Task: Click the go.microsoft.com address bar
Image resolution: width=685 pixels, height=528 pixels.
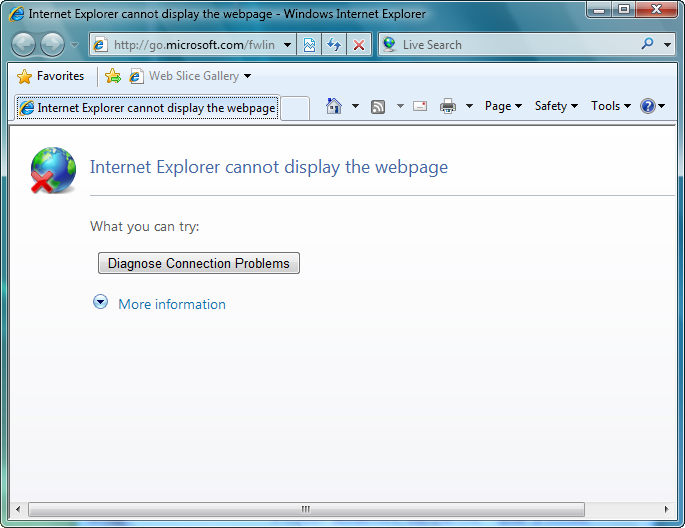Action: pos(194,45)
